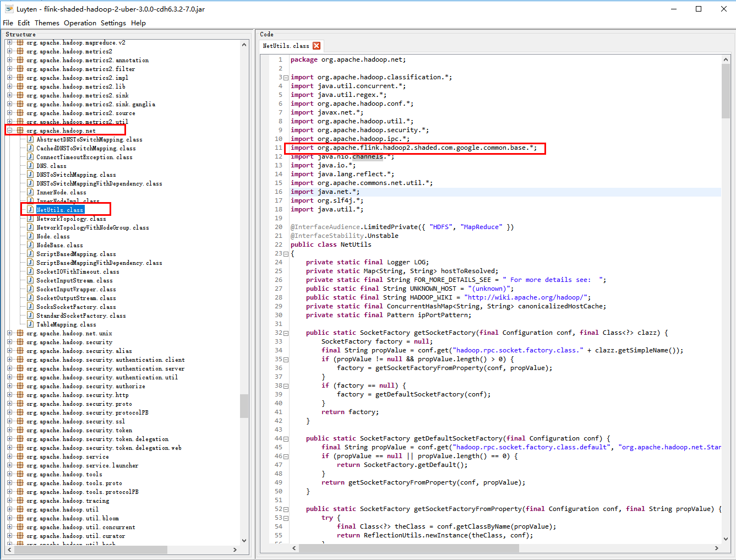
Task: Collapse the import block at line 3
Action: [x=286, y=77]
